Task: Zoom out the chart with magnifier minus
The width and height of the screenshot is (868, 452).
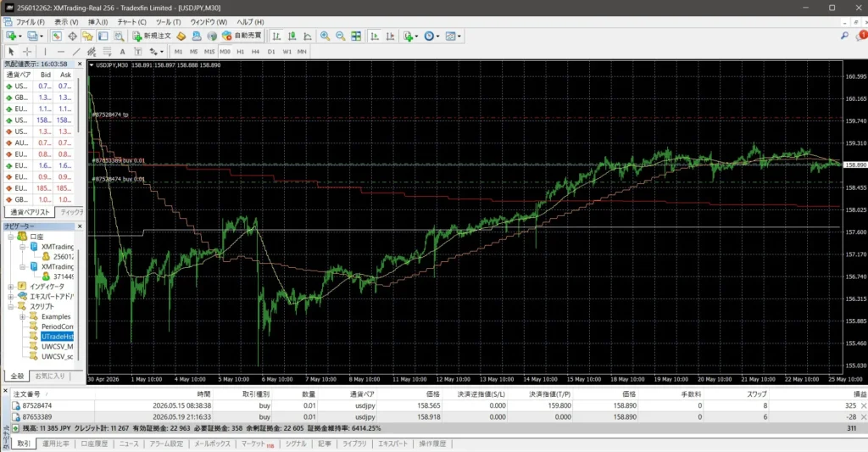Action: 341,36
